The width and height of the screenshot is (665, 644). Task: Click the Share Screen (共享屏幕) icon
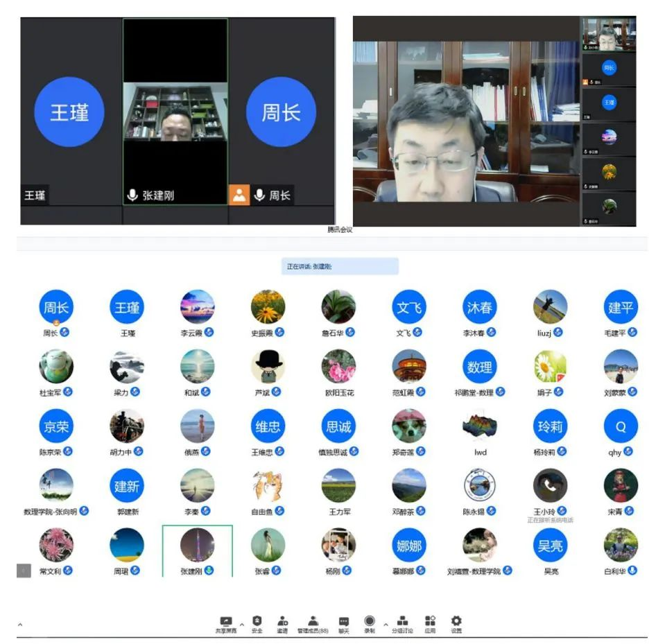[225, 621]
